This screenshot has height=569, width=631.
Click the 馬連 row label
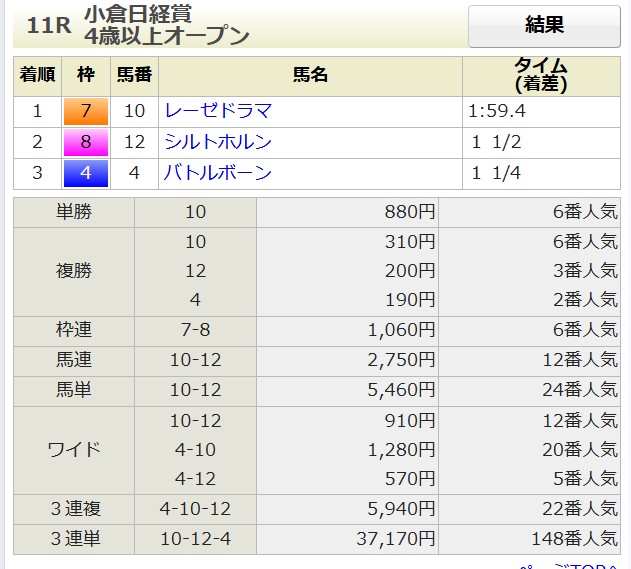[73, 359]
